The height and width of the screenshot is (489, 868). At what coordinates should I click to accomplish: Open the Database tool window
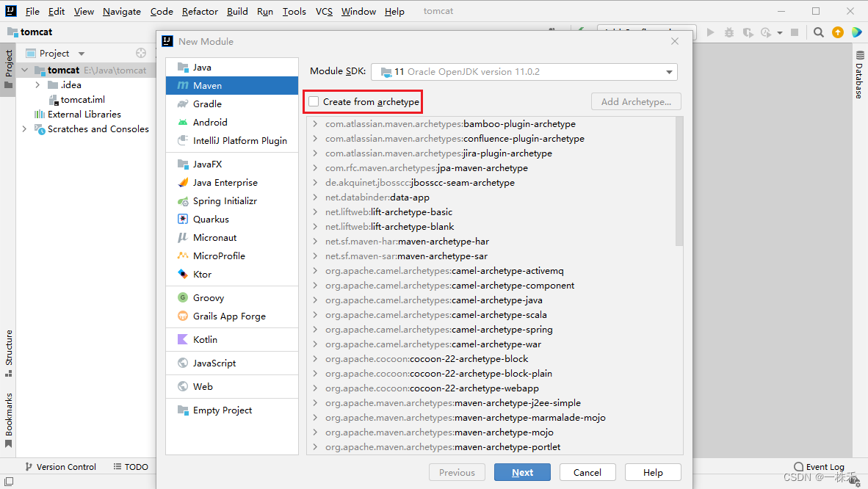859,75
